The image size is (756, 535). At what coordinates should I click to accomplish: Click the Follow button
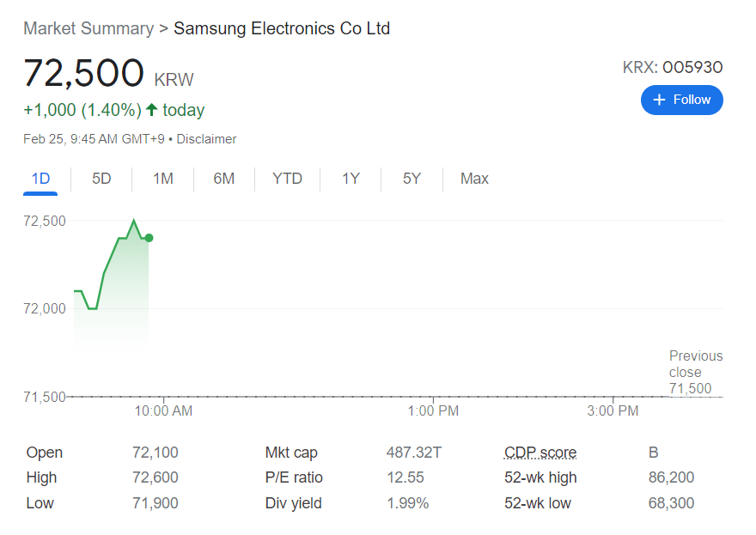[x=681, y=100]
